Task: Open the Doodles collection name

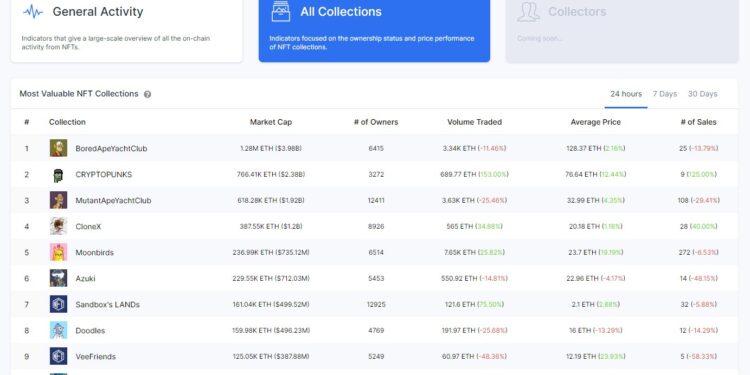Action: tap(90, 331)
